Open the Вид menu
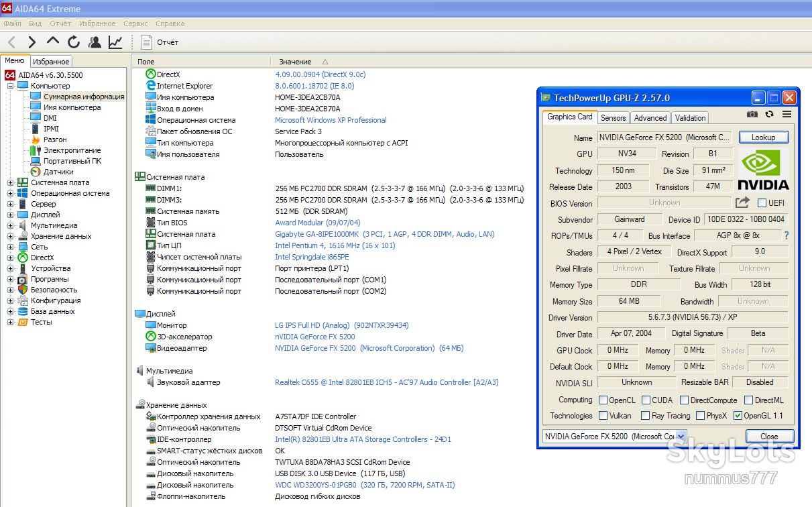This screenshot has width=812, height=507. pyautogui.click(x=35, y=23)
